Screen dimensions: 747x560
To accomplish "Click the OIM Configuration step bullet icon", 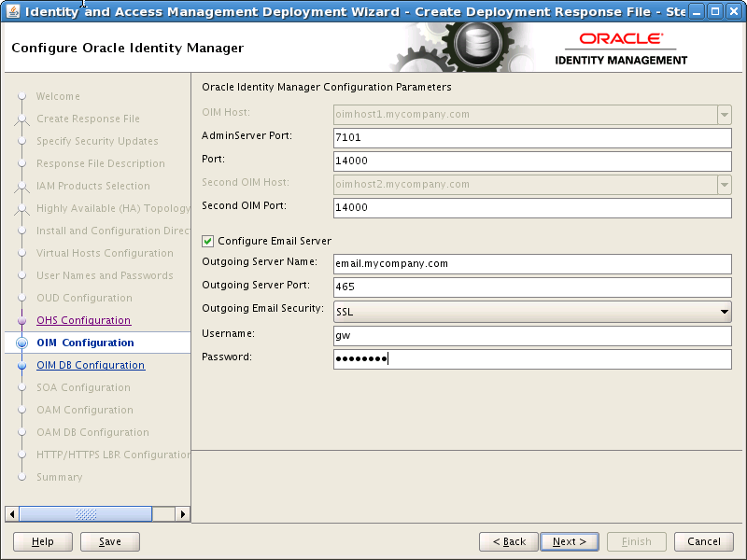I will (21, 343).
